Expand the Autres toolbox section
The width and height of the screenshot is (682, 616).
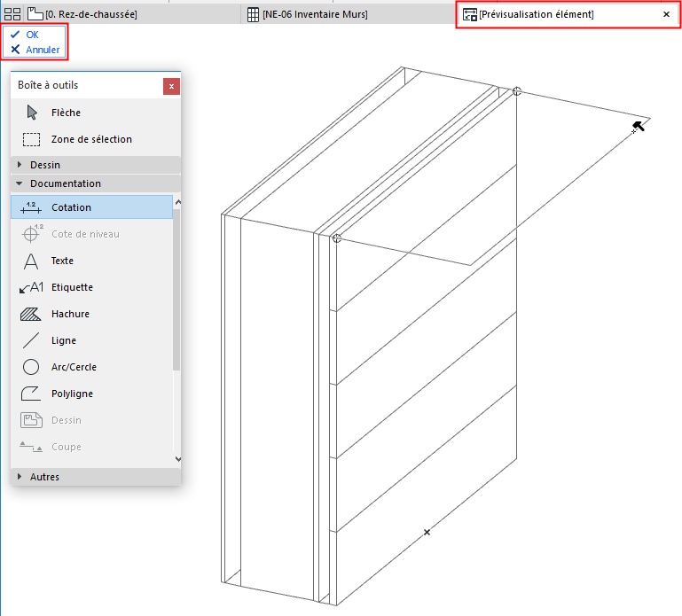(x=96, y=477)
